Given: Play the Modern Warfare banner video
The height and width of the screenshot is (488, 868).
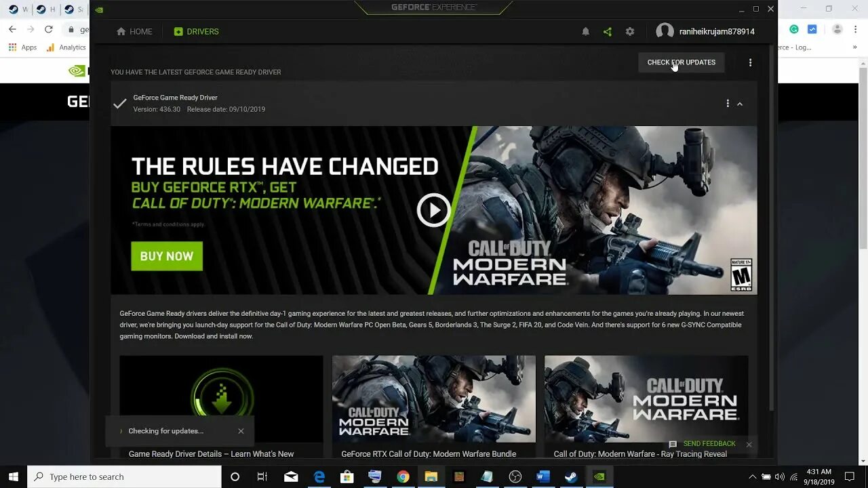Looking at the screenshot, I should pos(433,210).
